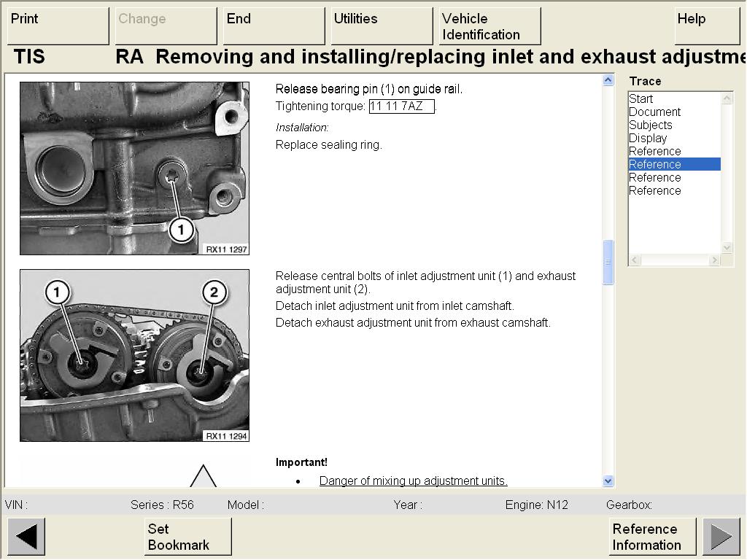The height and width of the screenshot is (560, 747).
Task: Click the forward arrow navigation button
Action: [x=721, y=537]
